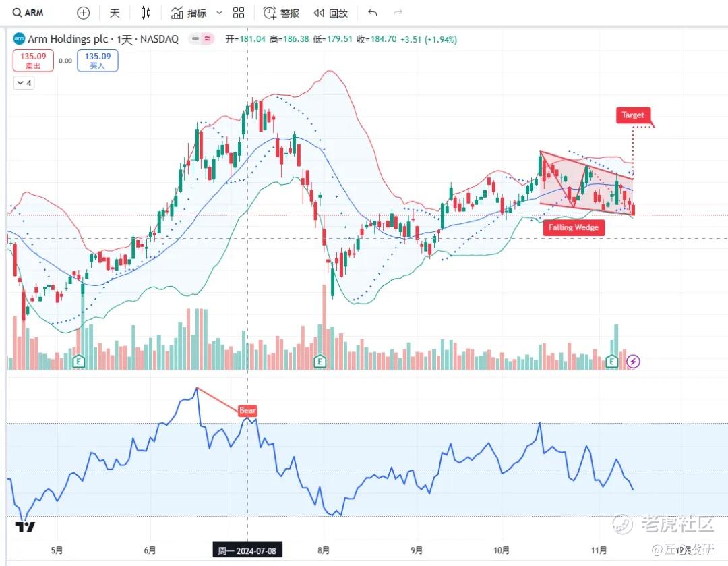728x566 pixels.
Task: Click the 高=186.38 high price value
Action: tap(289, 40)
